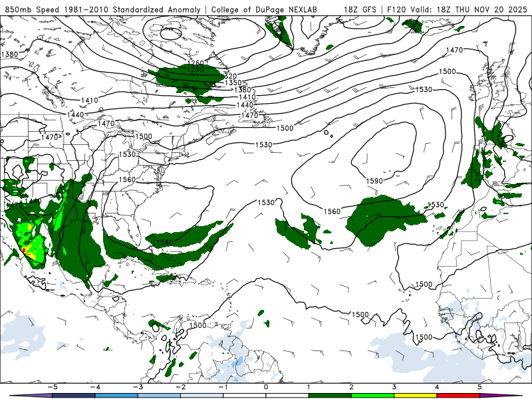The image size is (532, 399).
Task: Click the "1260" contour label
Action: (x=196, y=63)
